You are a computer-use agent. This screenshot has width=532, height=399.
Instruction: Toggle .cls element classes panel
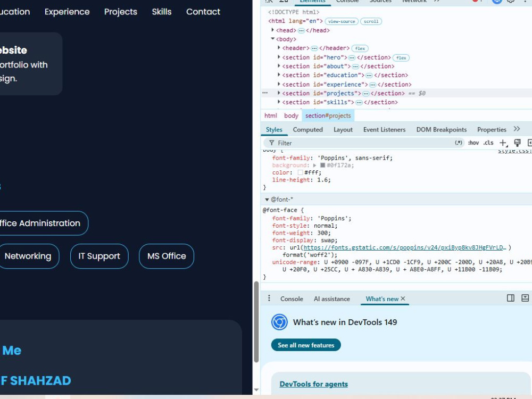[x=488, y=143]
